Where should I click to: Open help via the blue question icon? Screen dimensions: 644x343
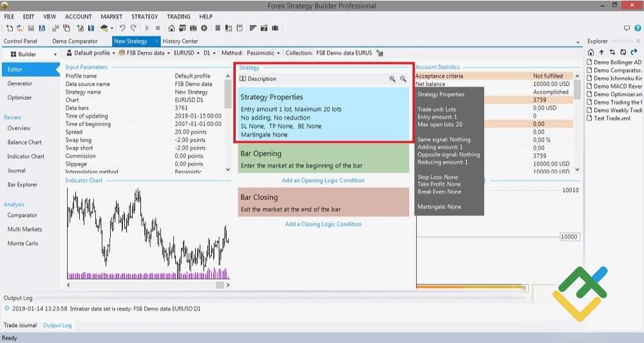637,28
